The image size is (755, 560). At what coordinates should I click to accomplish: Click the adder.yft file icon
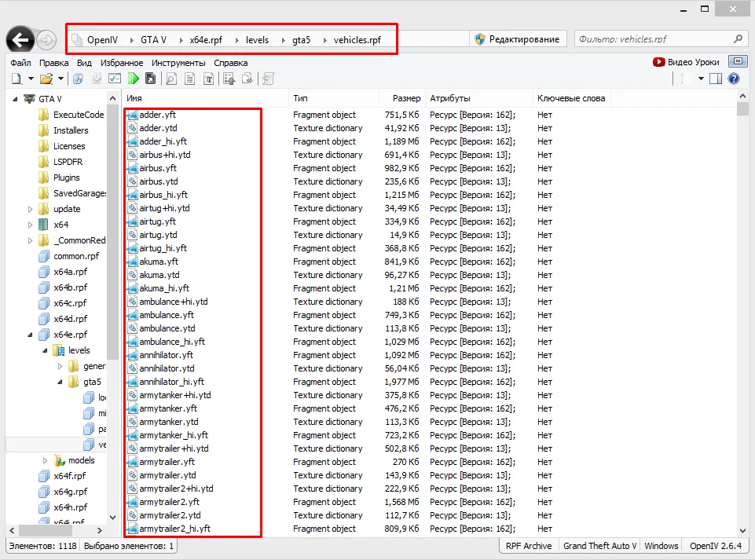(x=132, y=115)
